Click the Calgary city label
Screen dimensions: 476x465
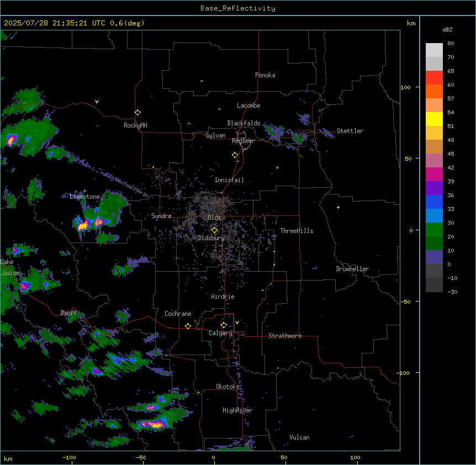click(220, 333)
